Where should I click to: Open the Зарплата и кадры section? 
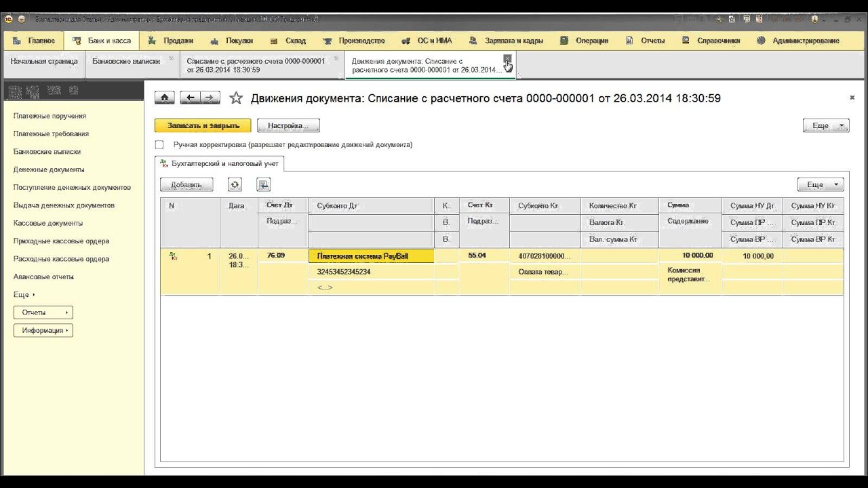coord(506,41)
